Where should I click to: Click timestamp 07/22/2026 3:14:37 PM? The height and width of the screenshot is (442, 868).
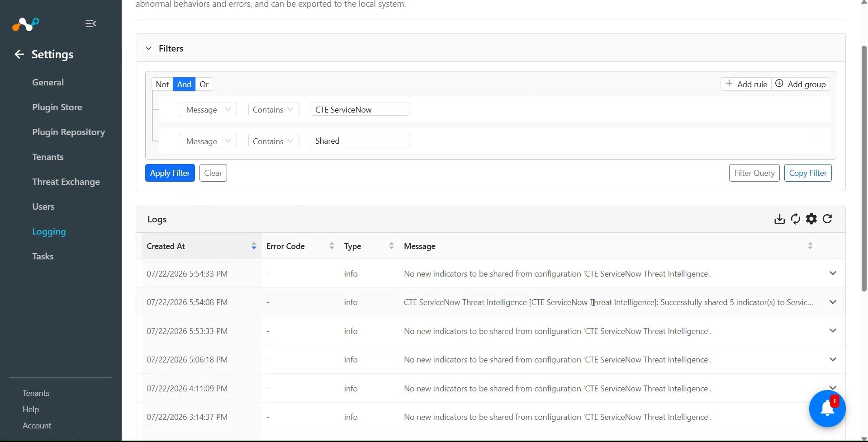187,417
